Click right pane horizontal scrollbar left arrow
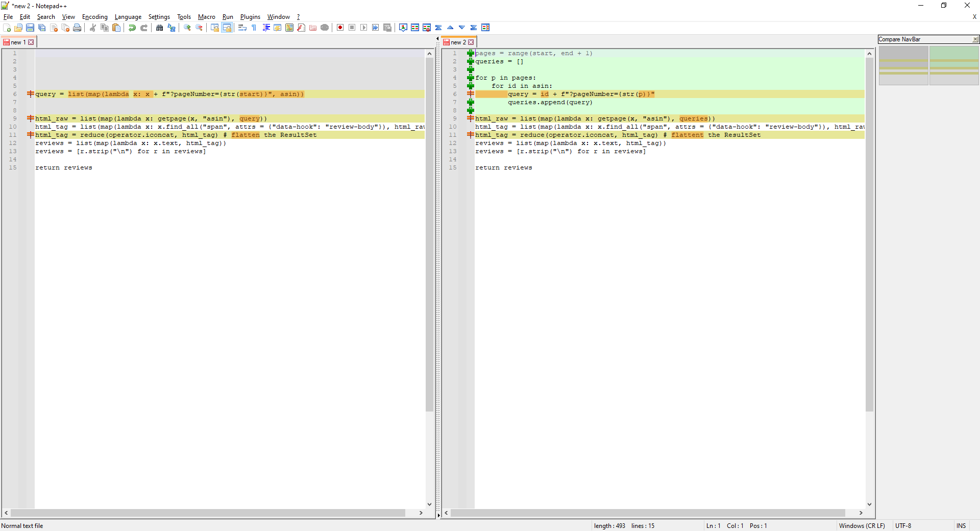980x531 pixels. [447, 513]
